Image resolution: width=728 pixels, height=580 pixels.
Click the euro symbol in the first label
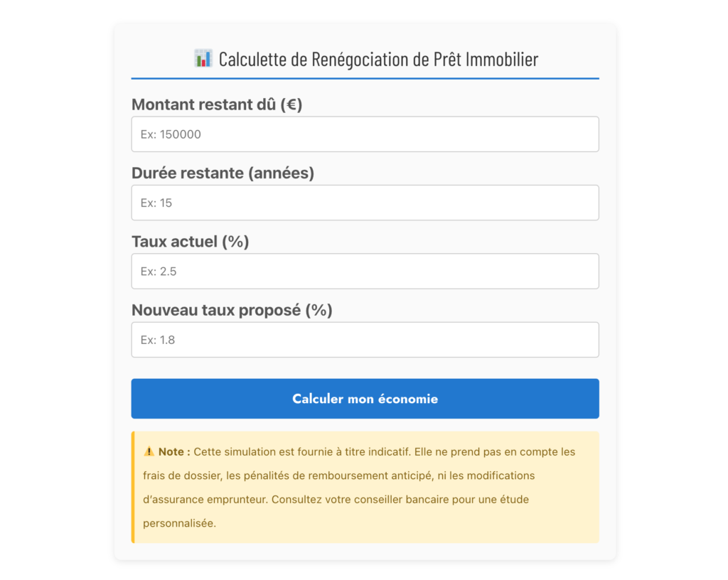pos(291,104)
